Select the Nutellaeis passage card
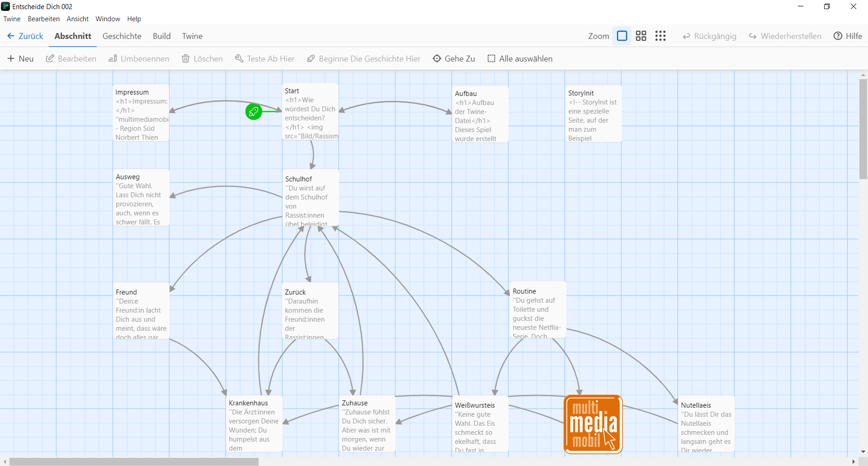 point(707,424)
